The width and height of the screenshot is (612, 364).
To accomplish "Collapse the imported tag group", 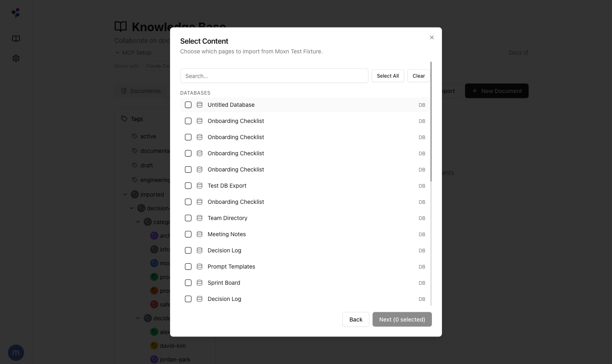I will (x=125, y=194).
